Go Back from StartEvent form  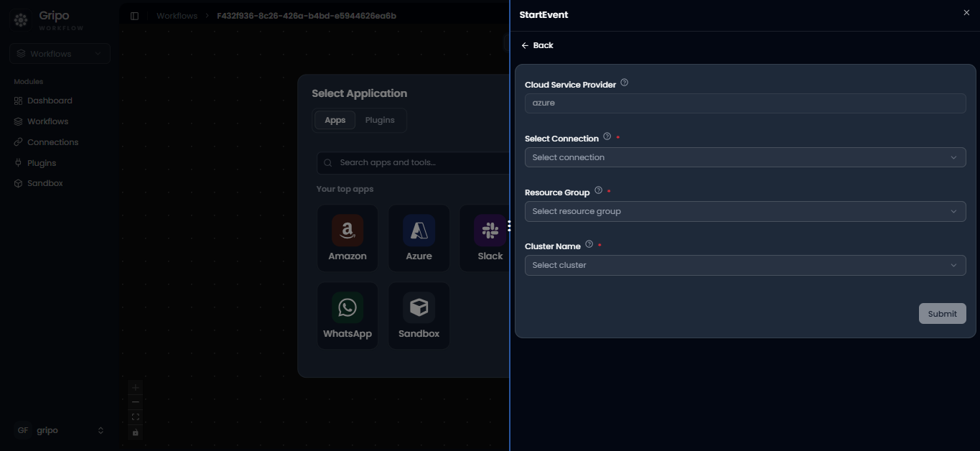[537, 45]
